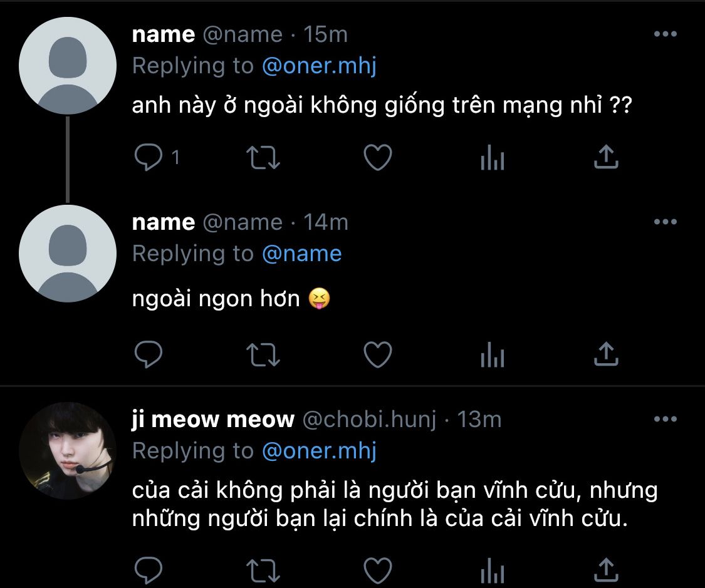The width and height of the screenshot is (705, 588).
Task: View analytics for the 15m tweet
Action: click(492, 160)
